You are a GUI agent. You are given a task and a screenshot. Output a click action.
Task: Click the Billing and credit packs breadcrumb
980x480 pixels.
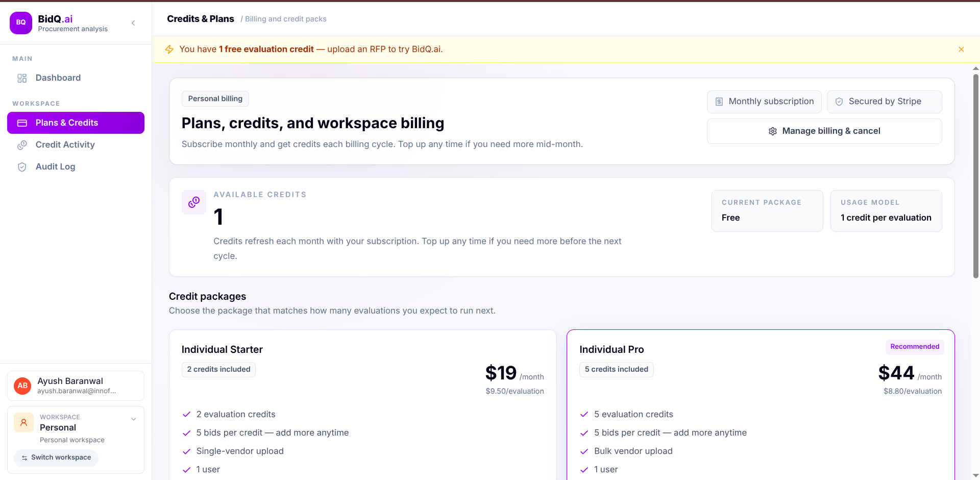(x=286, y=19)
